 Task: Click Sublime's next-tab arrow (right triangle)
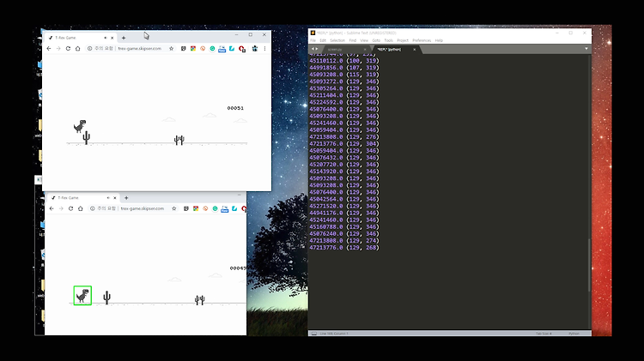317,49
